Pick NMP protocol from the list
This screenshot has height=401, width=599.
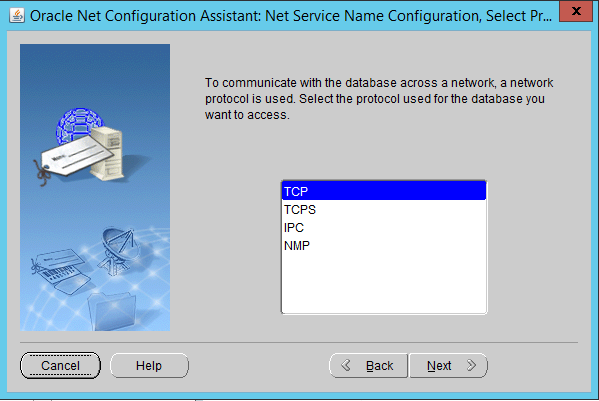point(384,245)
